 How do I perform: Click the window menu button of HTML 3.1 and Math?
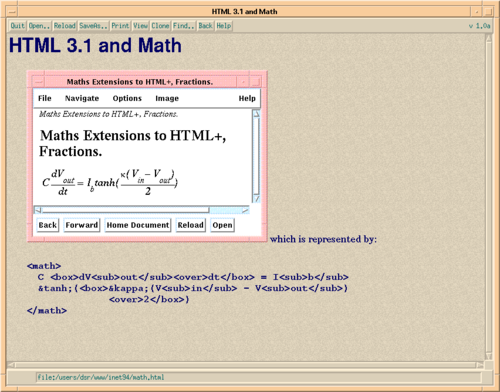coord(12,12)
